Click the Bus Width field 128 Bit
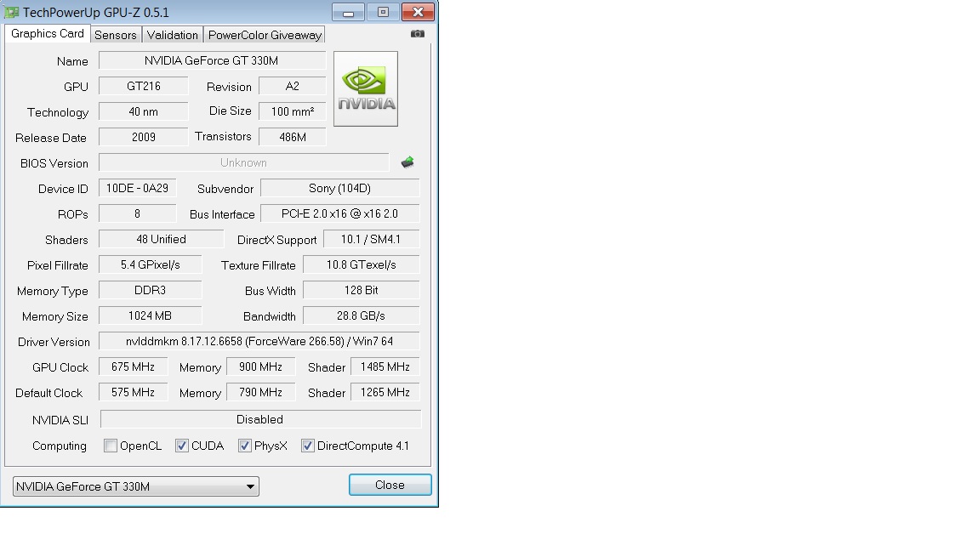 (x=362, y=291)
